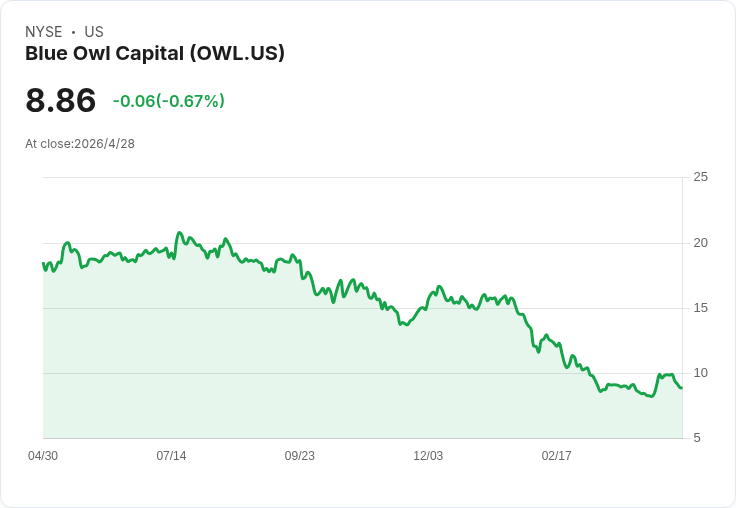The width and height of the screenshot is (736, 508).
Task: Click the -0.06(-0.67%) price change
Action: [x=169, y=101]
